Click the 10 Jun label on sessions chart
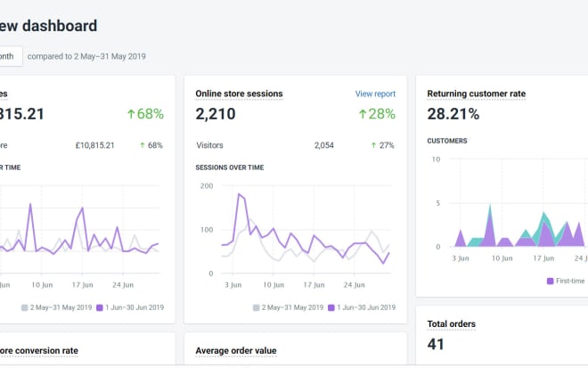The width and height of the screenshot is (588, 392). pyautogui.click(x=274, y=285)
